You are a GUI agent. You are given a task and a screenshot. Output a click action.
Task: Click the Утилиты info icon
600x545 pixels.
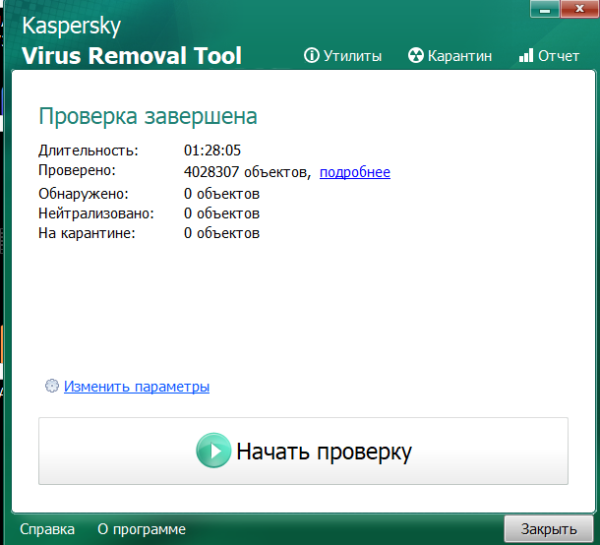[x=310, y=56]
